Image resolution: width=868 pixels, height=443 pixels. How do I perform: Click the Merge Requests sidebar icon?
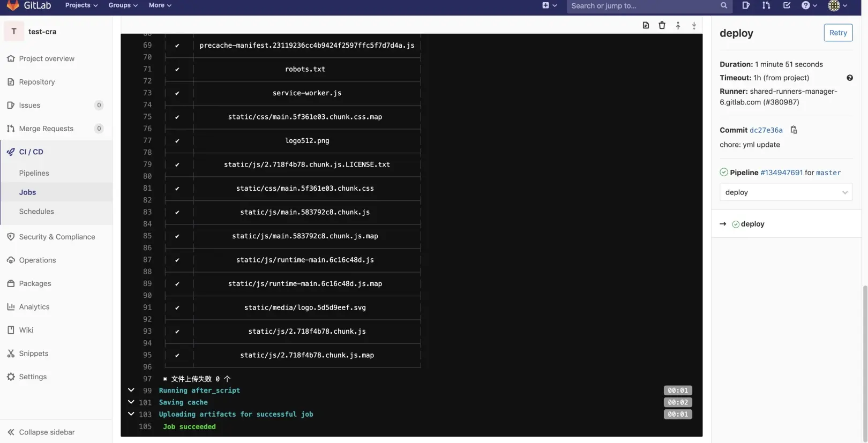point(11,129)
